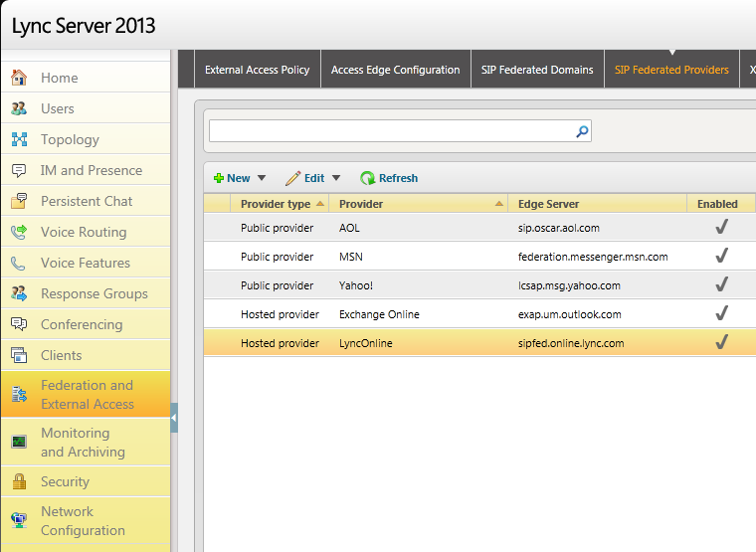
Task: Click the pencil Edit icon
Action: pos(292,178)
